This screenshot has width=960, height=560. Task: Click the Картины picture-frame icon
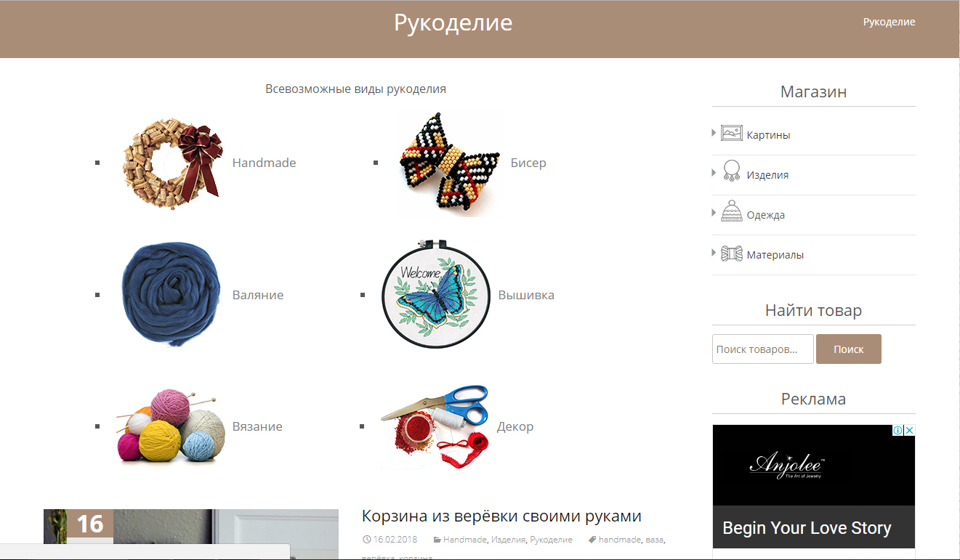pyautogui.click(x=731, y=133)
